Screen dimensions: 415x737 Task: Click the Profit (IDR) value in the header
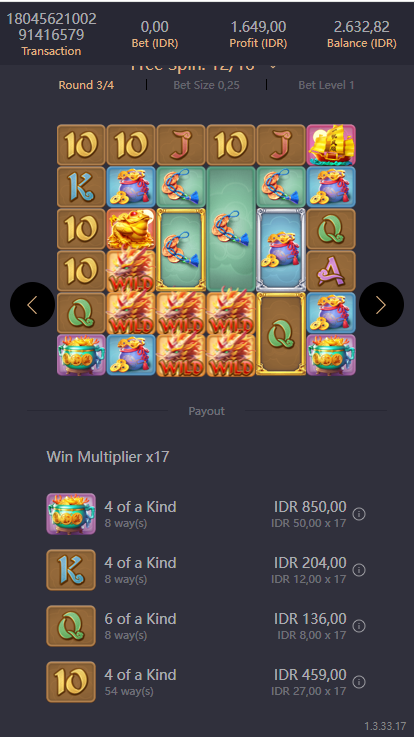(x=258, y=27)
